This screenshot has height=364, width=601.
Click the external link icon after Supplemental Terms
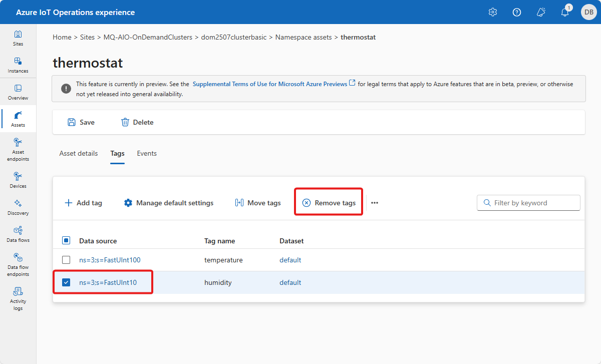pyautogui.click(x=353, y=83)
